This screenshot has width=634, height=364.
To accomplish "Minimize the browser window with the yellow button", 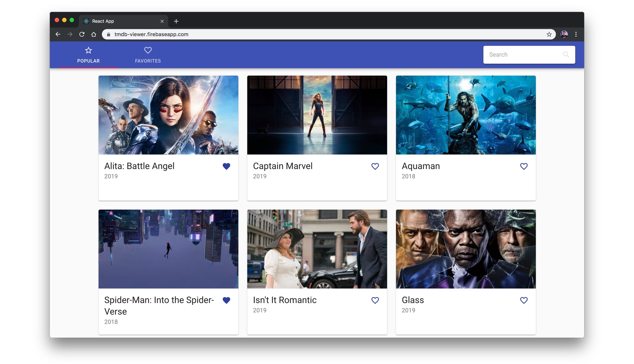I will pyautogui.click(x=64, y=20).
